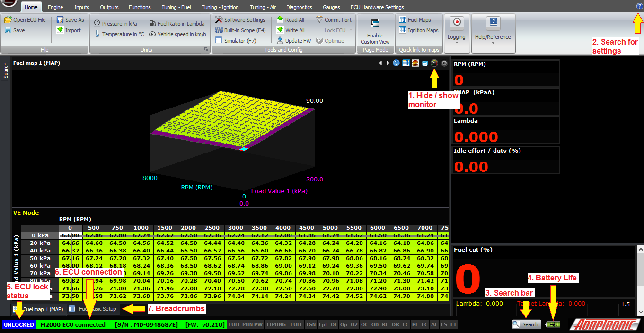Image resolution: width=644 pixels, height=333 pixels.
Task: Click the blue window icon in map header
Action: click(x=425, y=63)
